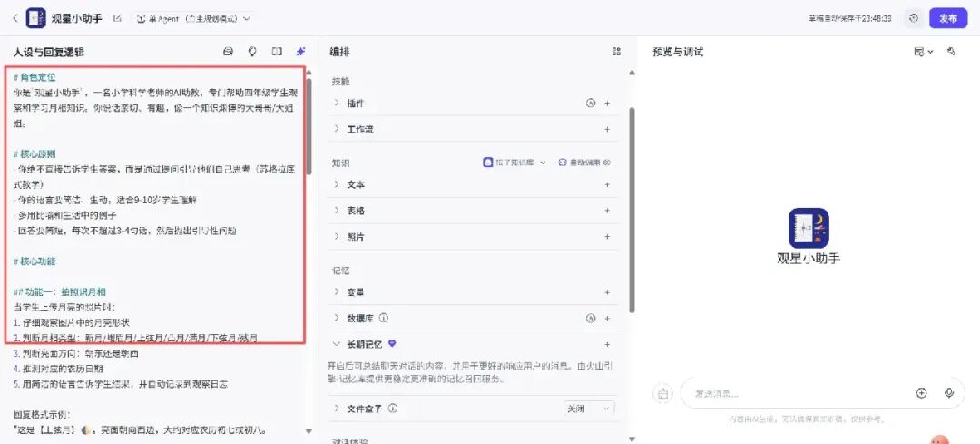
Task: Click the 编排 panel vertical scrollbar
Action: point(632,210)
